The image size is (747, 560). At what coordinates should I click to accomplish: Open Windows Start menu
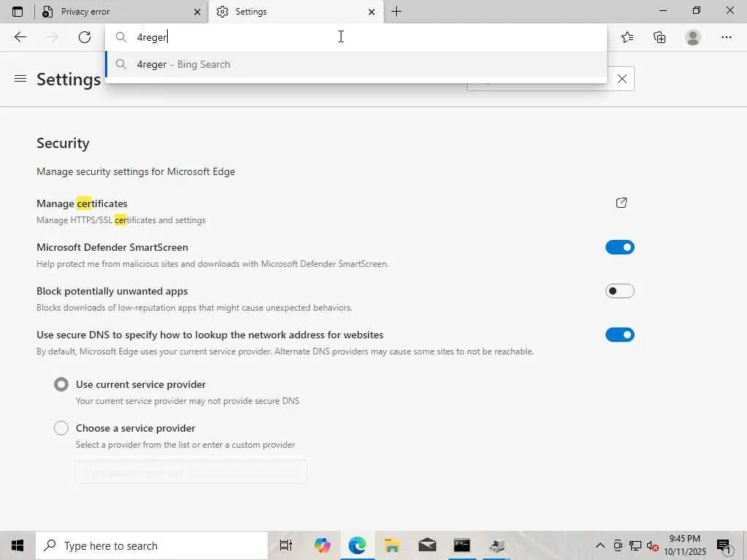(x=18, y=545)
